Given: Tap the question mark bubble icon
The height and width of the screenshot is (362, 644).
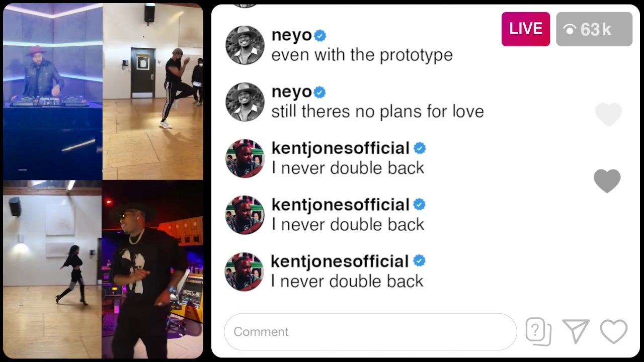Looking at the screenshot, I should pos(538,332).
